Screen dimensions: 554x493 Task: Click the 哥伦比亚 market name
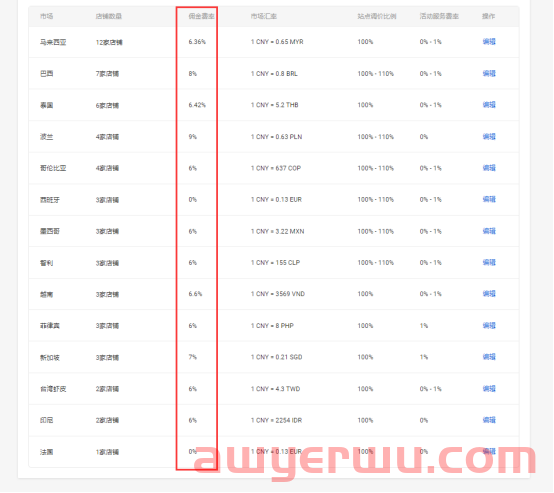tap(53, 168)
